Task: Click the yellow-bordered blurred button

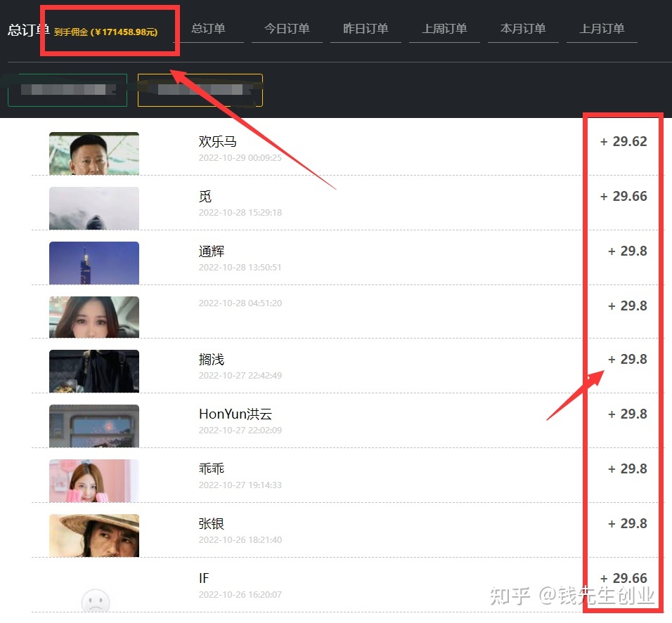Action: coord(200,90)
